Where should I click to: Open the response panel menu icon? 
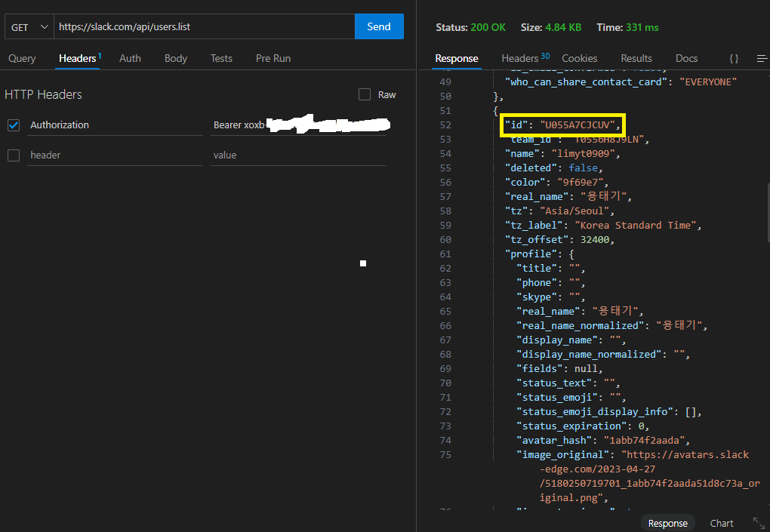(762, 59)
